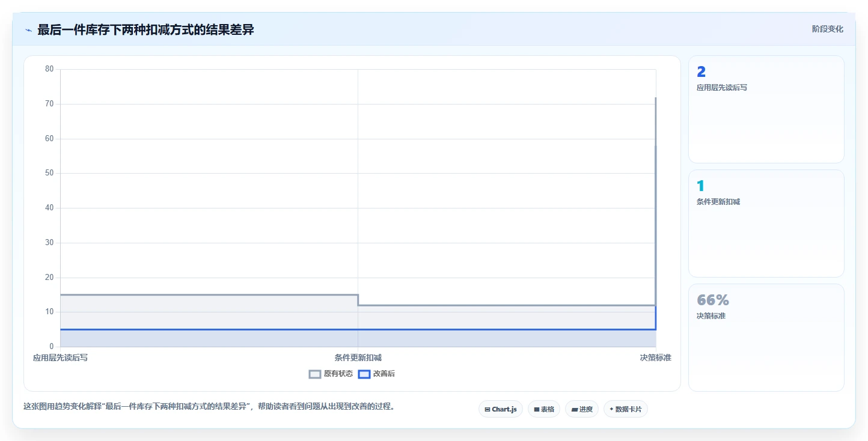This screenshot has width=868, height=441.
Task: Click the icon inside the 表格 tag
Action: coord(537,409)
